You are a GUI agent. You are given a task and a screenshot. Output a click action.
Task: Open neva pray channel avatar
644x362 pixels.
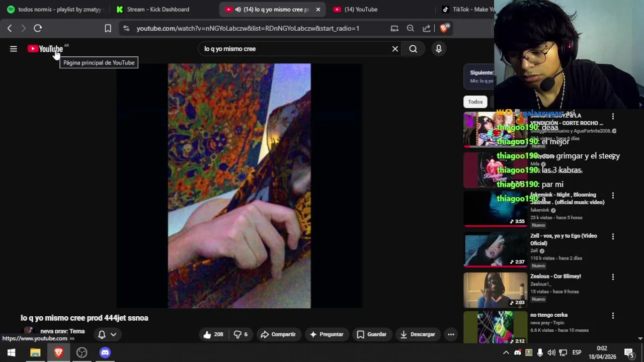[28, 331]
